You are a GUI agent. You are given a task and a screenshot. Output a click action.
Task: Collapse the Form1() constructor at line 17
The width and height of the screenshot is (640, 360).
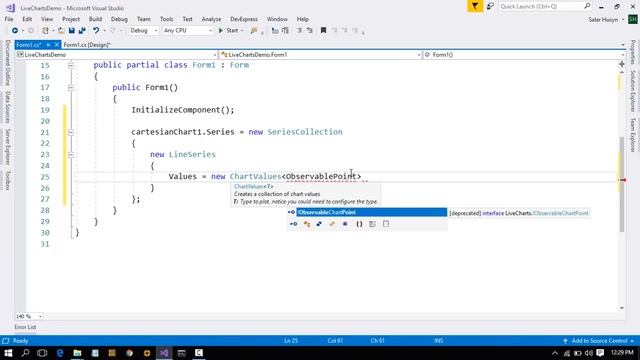coord(71,88)
